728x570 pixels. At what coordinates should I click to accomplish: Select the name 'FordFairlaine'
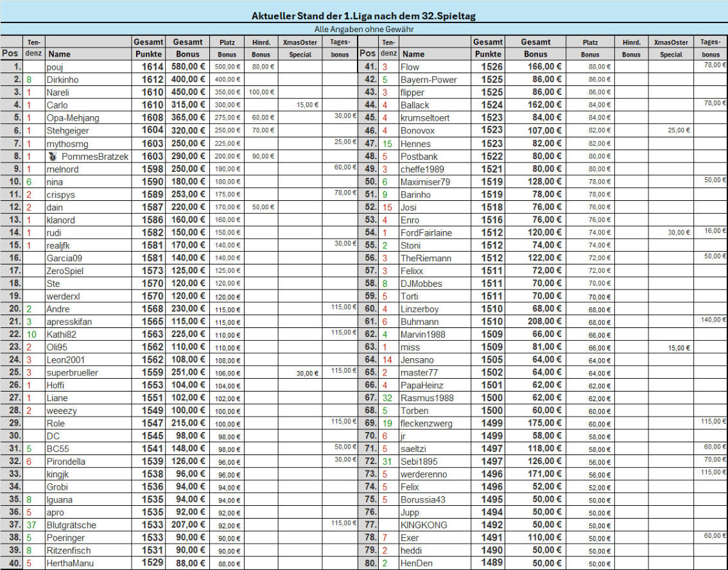(426, 233)
